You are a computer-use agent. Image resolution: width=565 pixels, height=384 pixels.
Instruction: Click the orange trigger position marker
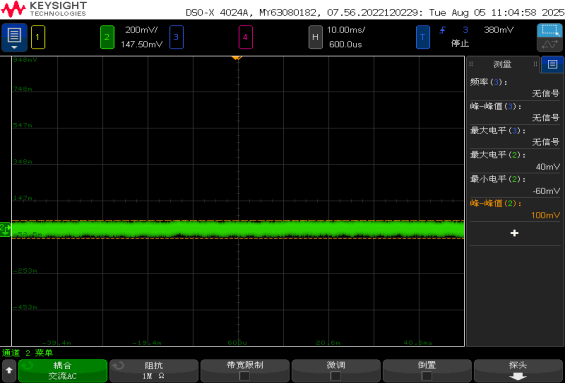(x=237, y=58)
